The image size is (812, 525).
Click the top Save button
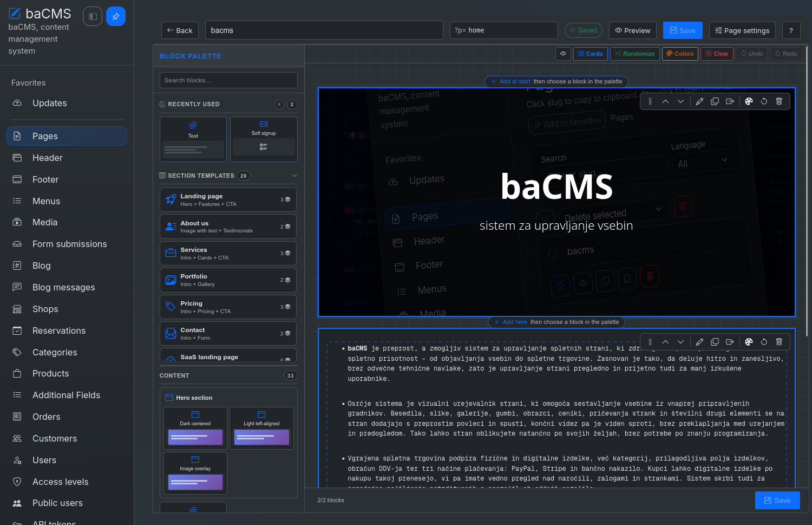(x=683, y=30)
